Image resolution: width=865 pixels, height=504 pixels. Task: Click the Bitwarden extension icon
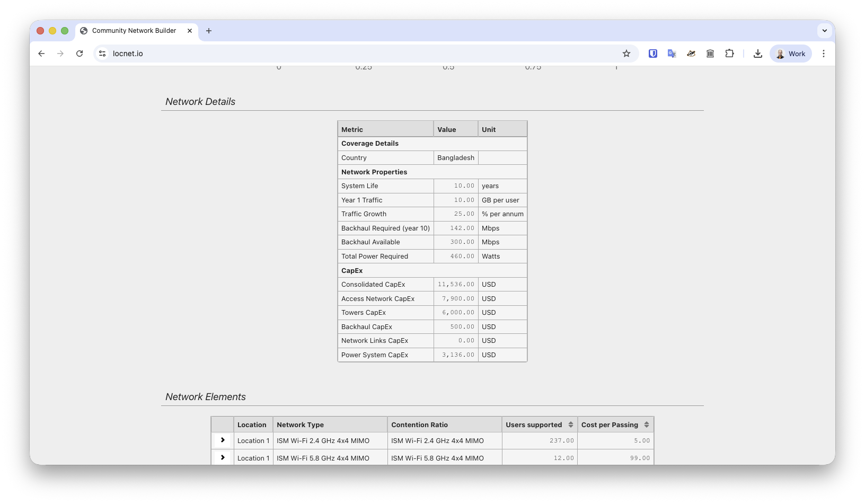coord(653,54)
